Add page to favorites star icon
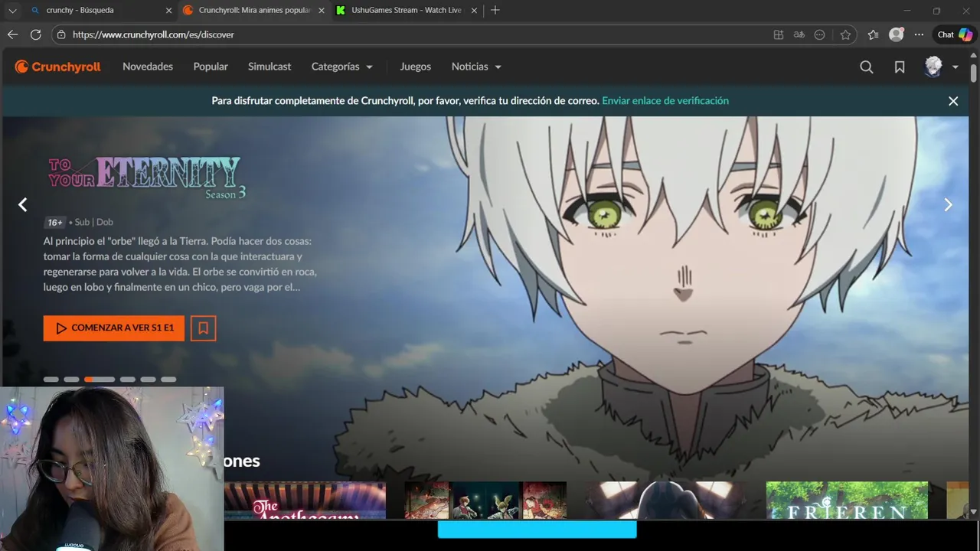Image resolution: width=980 pixels, height=551 pixels. [x=845, y=34]
